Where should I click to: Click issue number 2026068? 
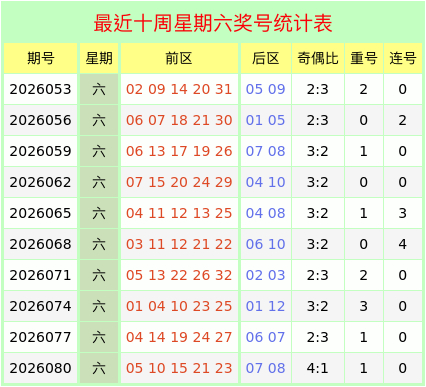click(41, 244)
